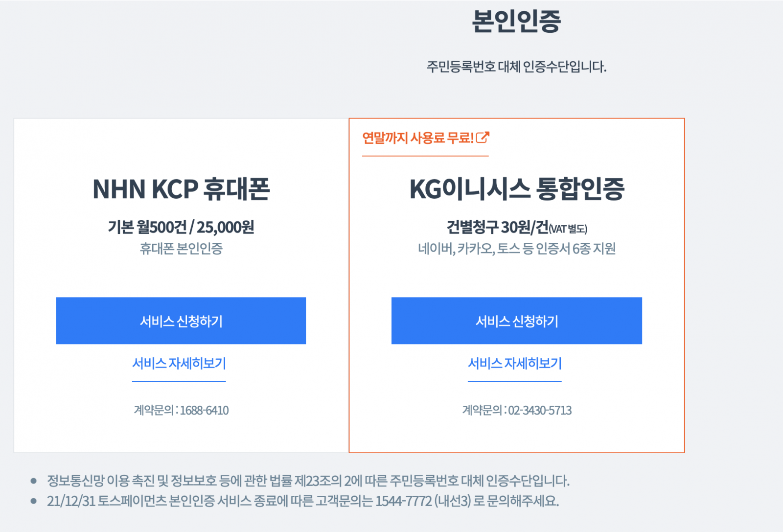
Task: Click the external link icon beside 연말까지 사용료 무료!
Action: (483, 138)
